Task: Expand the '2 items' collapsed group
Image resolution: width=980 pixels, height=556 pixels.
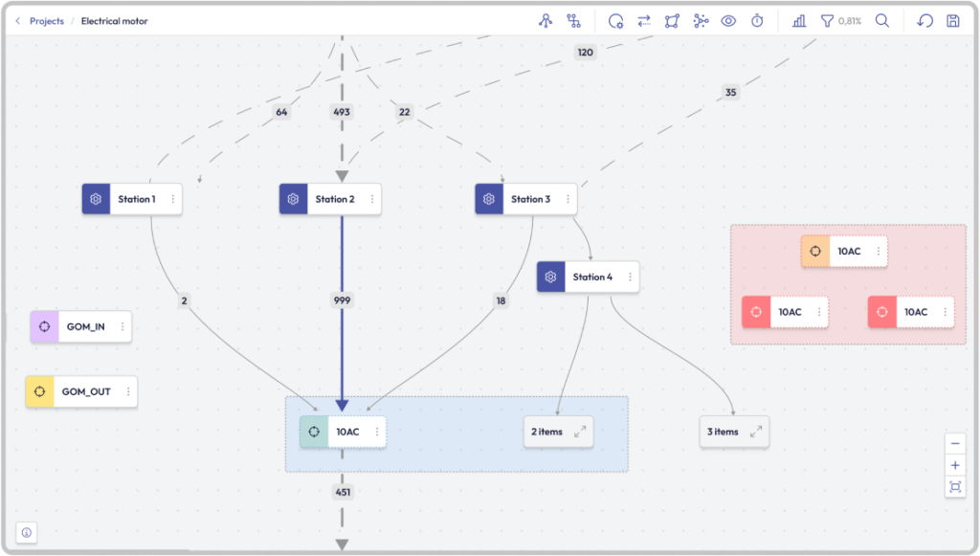Action: point(580,432)
